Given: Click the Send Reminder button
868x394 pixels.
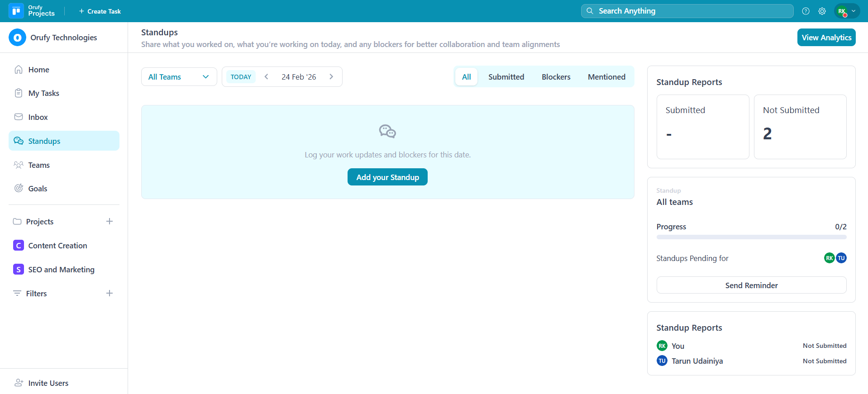Looking at the screenshot, I should coord(751,285).
